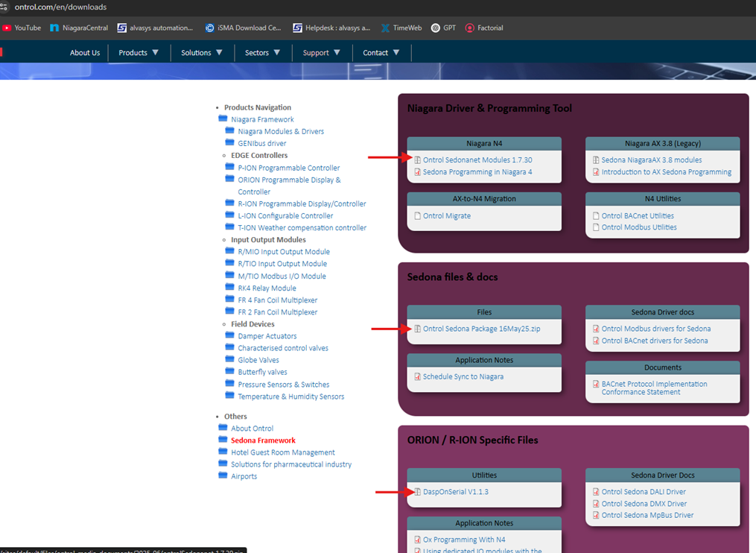Open the About Us menu item
Screen dimensions: 756x553
tap(85, 53)
